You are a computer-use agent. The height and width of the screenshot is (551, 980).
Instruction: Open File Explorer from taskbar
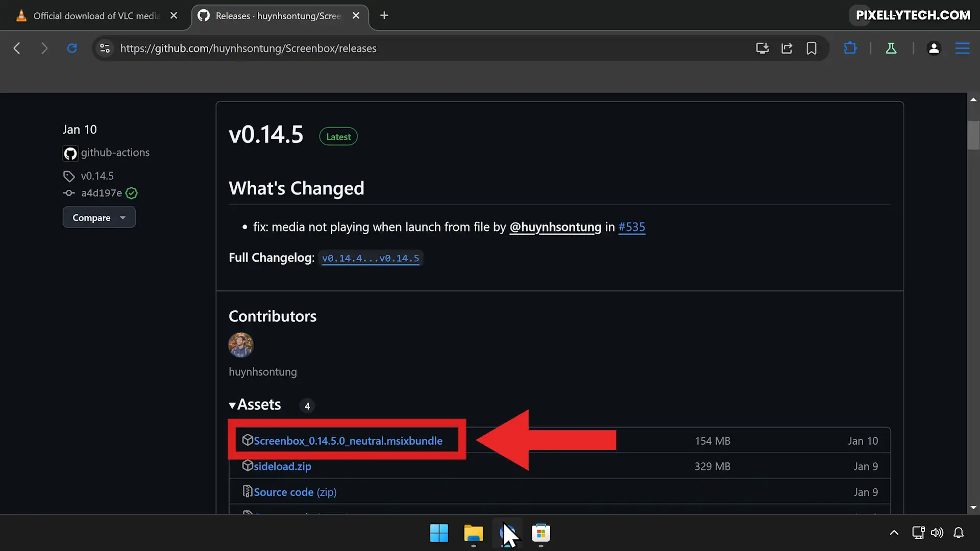(473, 533)
